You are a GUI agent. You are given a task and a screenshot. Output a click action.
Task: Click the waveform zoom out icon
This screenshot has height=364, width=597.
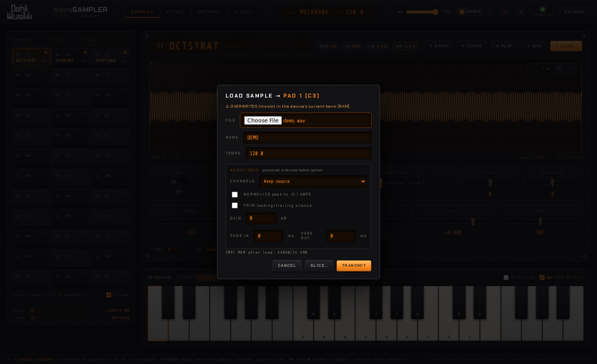pyautogui.click(x=534, y=69)
